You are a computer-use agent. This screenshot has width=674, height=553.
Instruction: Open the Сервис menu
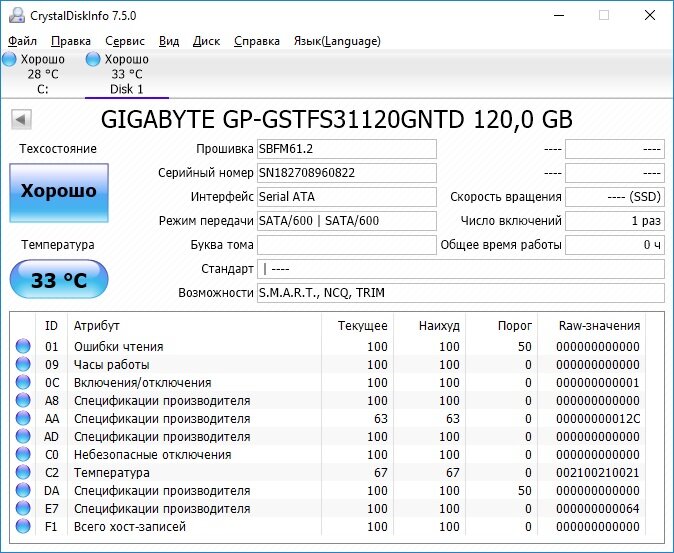125,41
